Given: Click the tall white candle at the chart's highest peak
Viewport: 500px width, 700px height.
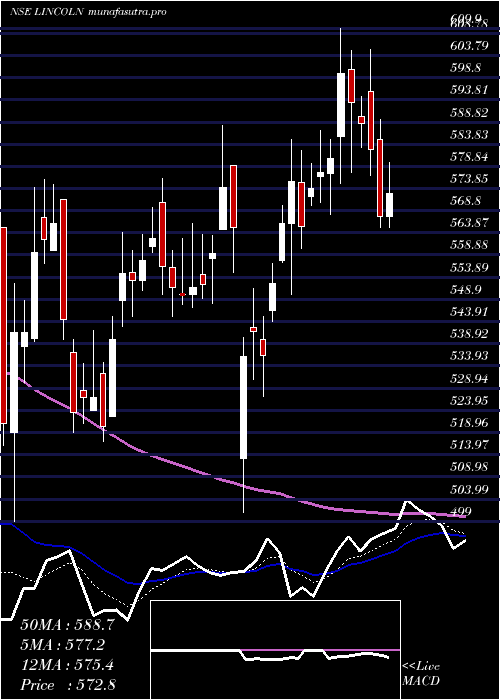Looking at the screenshot, I should pos(341,105).
